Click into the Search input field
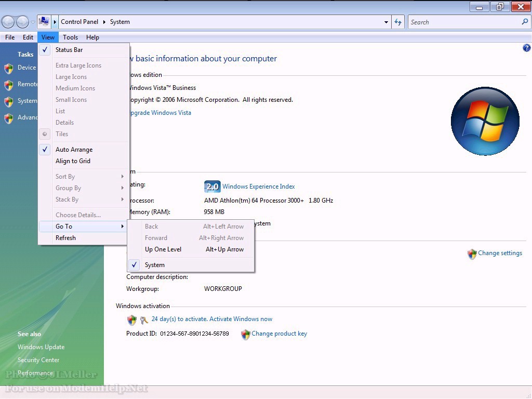532x399 pixels. tap(465, 22)
